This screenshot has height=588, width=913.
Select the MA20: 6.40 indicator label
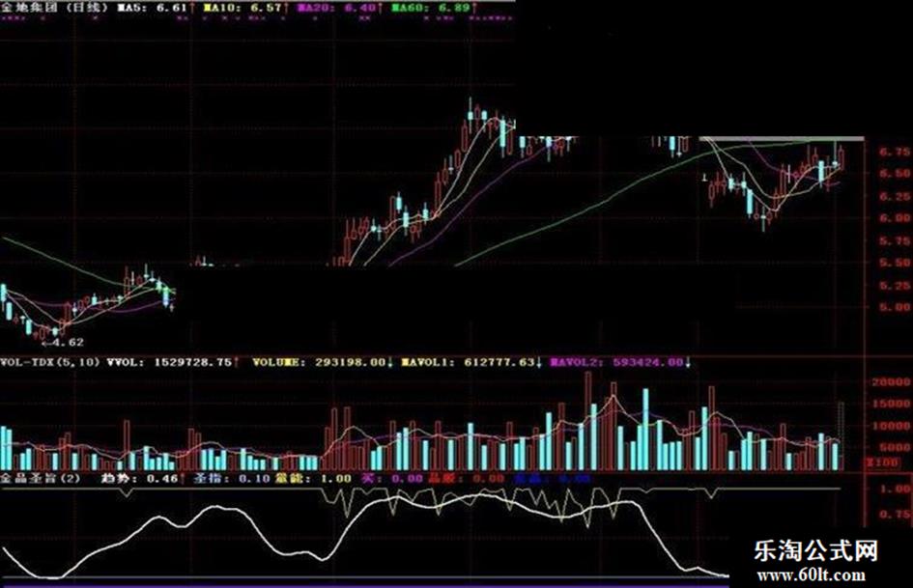click(341, 8)
